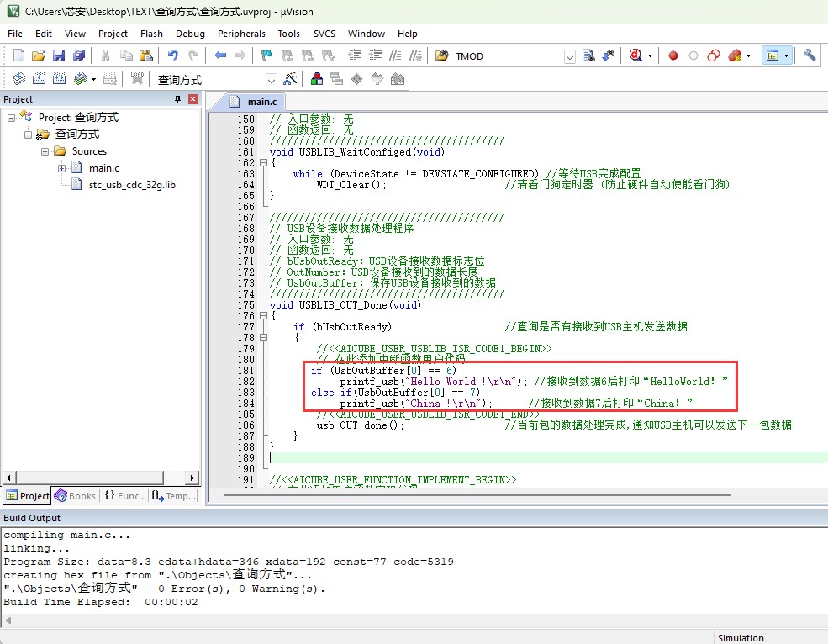Switch to the Functions tab
This screenshot has width=828, height=644.
pyautogui.click(x=125, y=495)
